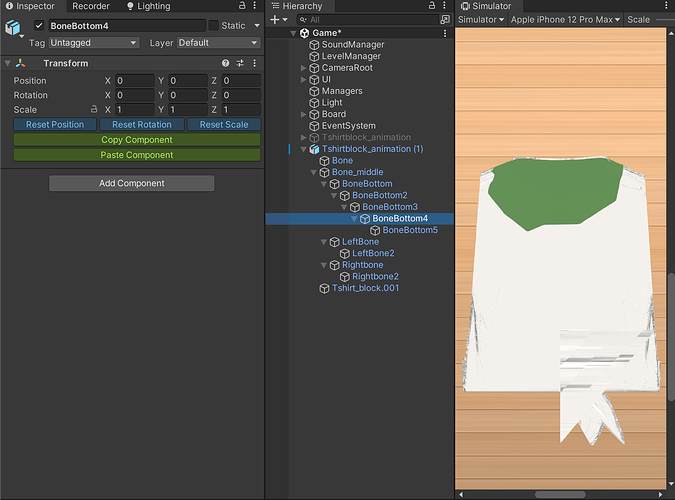Collapse the BoneBottom3 object
The image size is (675, 500).
coord(344,207)
